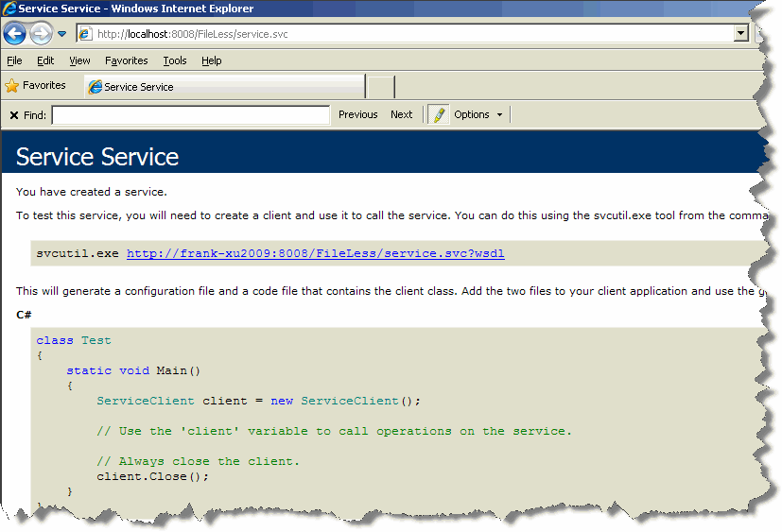Screen dimensions: 782x532
Task: Open the Tools menu
Action: pyautogui.click(x=175, y=60)
